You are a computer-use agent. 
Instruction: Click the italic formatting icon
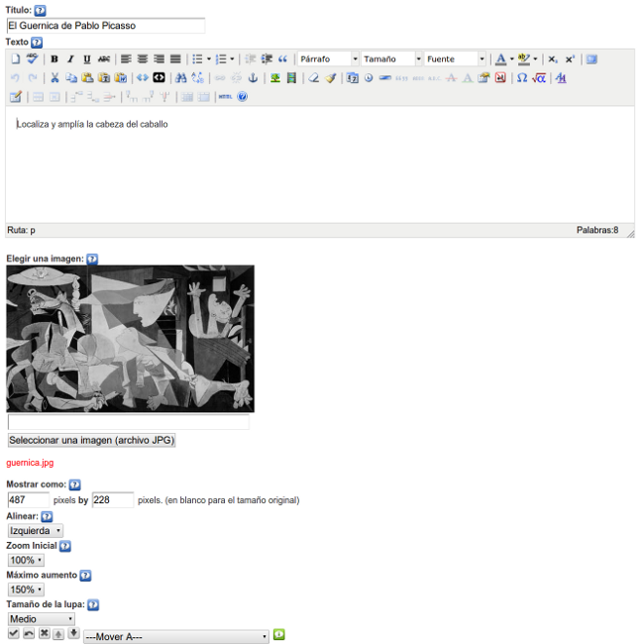(70, 59)
